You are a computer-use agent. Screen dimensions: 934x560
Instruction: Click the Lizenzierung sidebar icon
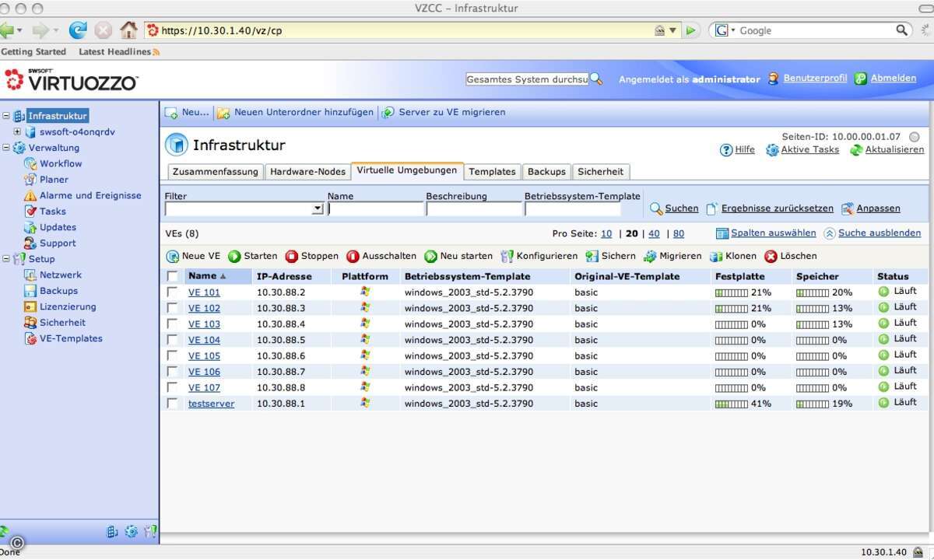click(30, 306)
